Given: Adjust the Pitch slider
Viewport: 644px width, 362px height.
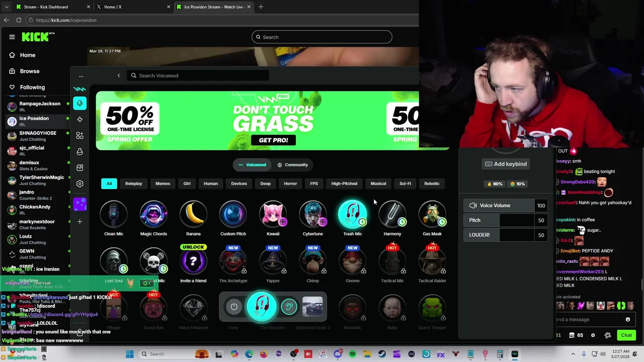Looking at the screenshot, I should 506,220.
